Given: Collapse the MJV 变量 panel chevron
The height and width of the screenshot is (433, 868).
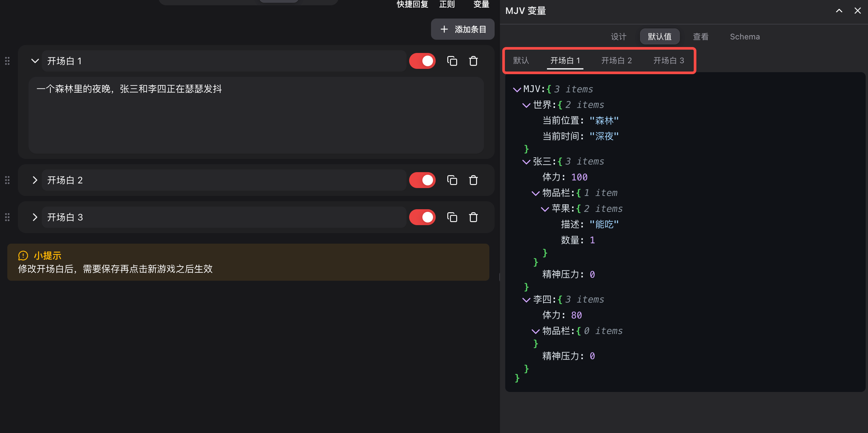Looking at the screenshot, I should (x=839, y=11).
